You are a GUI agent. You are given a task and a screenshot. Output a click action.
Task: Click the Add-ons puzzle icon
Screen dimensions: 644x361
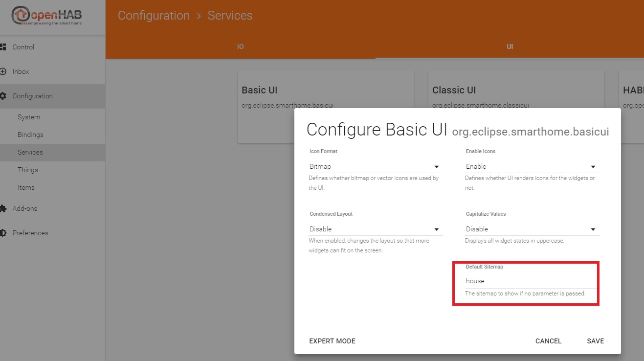tap(2, 208)
